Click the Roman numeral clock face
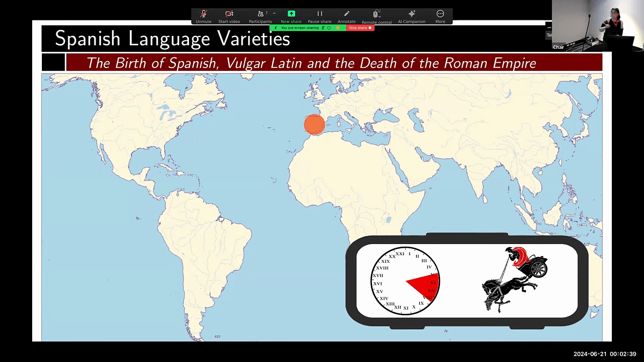 (x=406, y=281)
